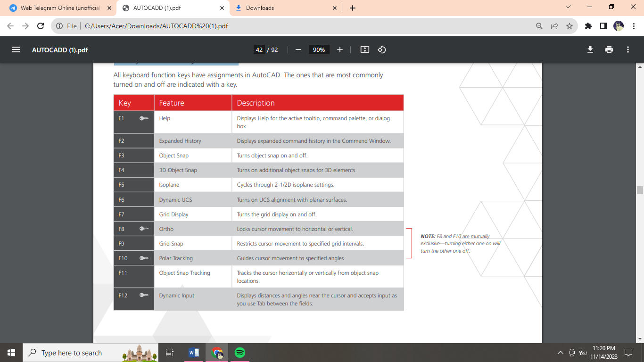Close the AUTOCADD (1).pdf tab
This screenshot has width=644, height=362.
pyautogui.click(x=222, y=8)
